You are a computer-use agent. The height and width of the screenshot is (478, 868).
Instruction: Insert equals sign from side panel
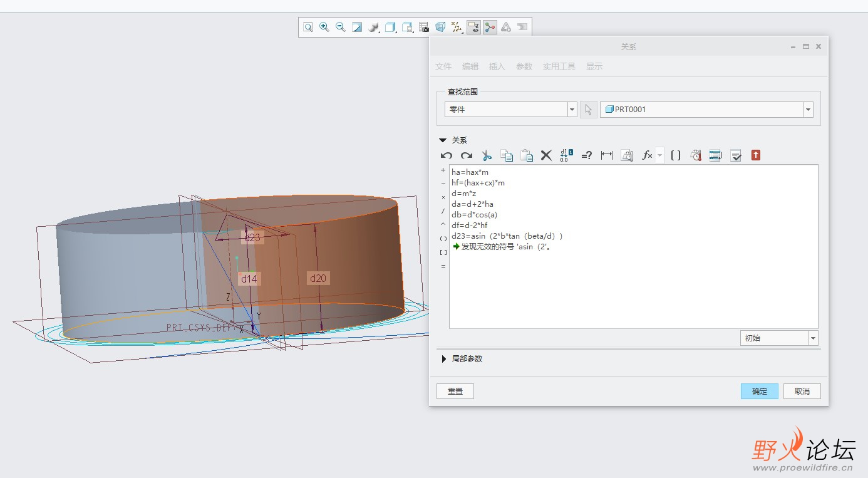[443, 266]
